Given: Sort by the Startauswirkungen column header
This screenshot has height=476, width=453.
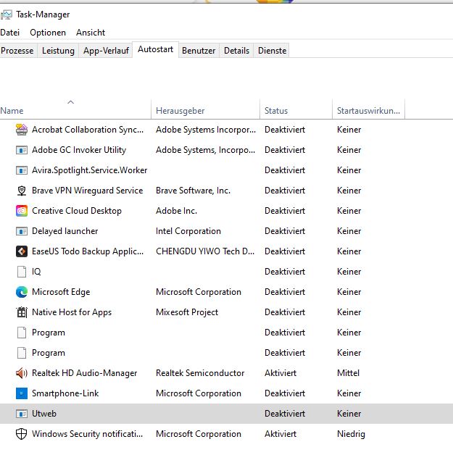Looking at the screenshot, I should click(369, 111).
